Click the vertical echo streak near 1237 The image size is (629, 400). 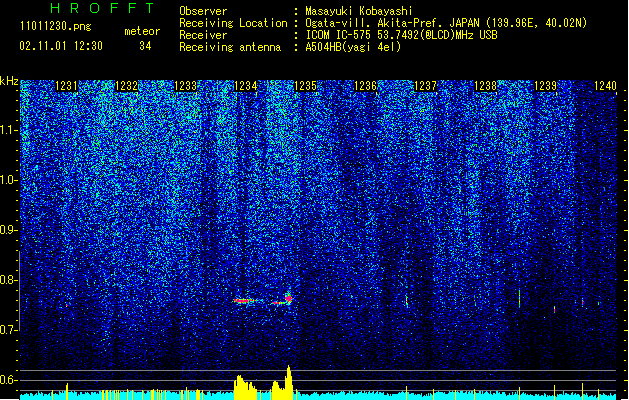(x=406, y=301)
